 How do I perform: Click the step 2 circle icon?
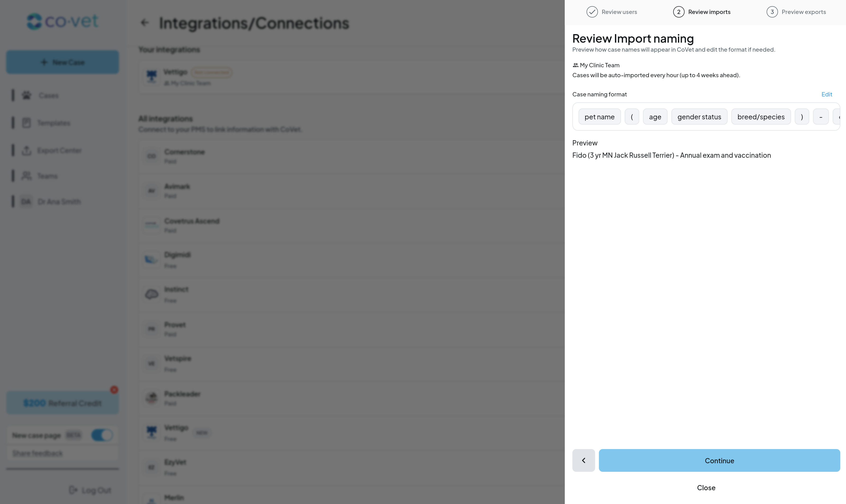[x=678, y=12]
